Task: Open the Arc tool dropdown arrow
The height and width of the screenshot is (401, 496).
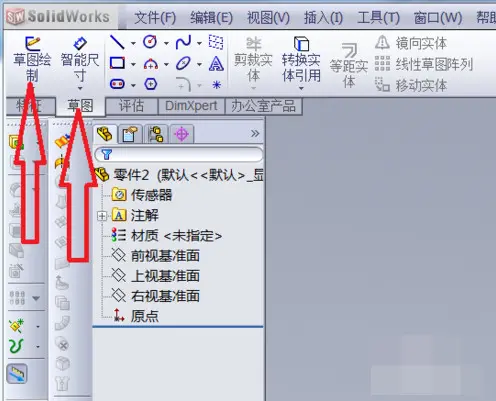Action: pyautogui.click(x=166, y=64)
